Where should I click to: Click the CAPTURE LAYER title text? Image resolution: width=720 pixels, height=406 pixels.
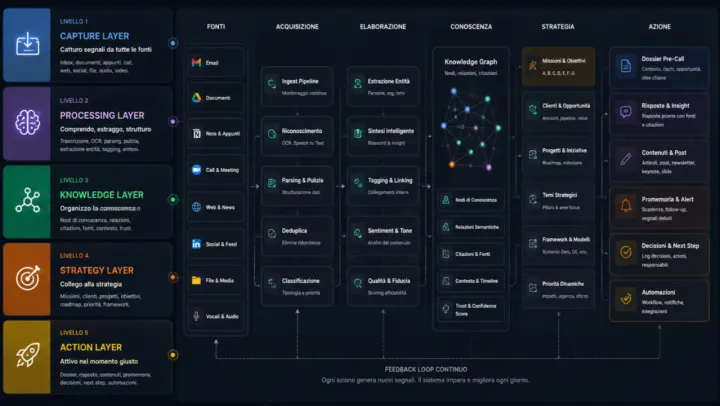[95, 36]
